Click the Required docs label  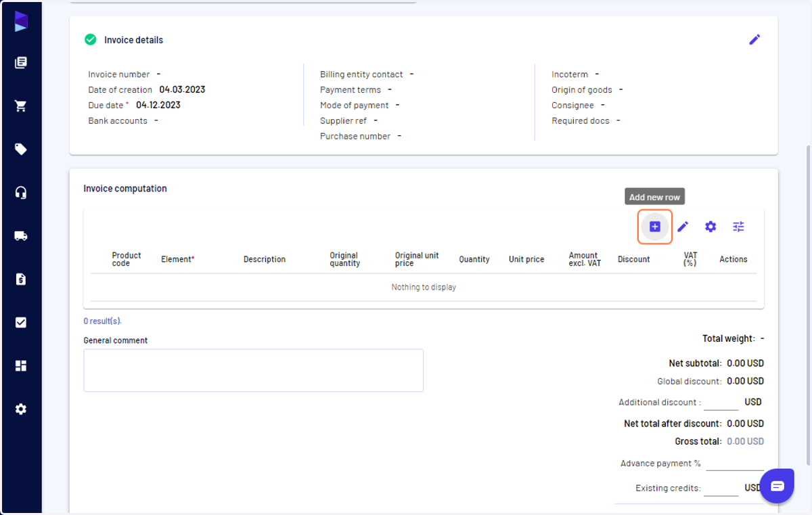click(581, 120)
